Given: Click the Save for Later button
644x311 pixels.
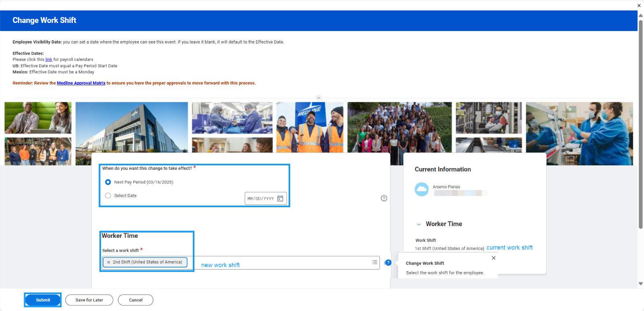Looking at the screenshot, I should coord(89,300).
